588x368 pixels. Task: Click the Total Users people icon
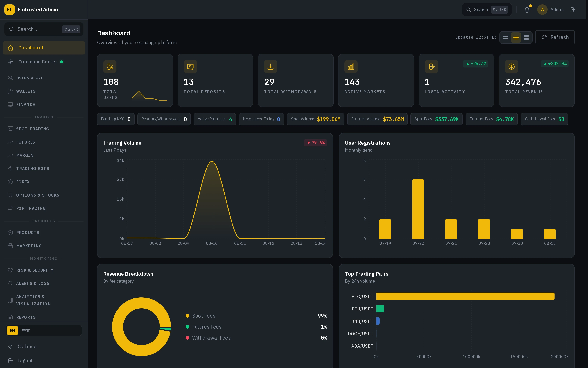110,66
